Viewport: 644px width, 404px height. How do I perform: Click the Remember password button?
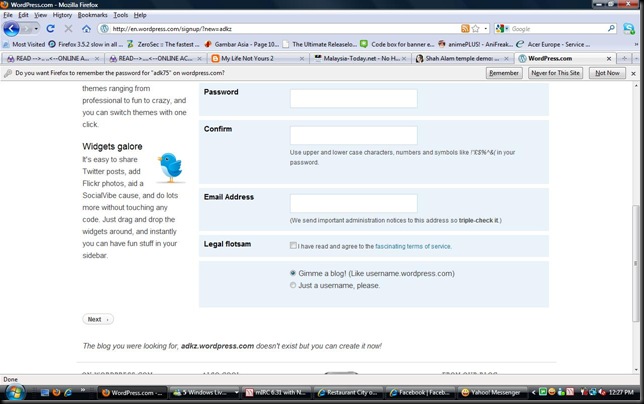tap(504, 73)
